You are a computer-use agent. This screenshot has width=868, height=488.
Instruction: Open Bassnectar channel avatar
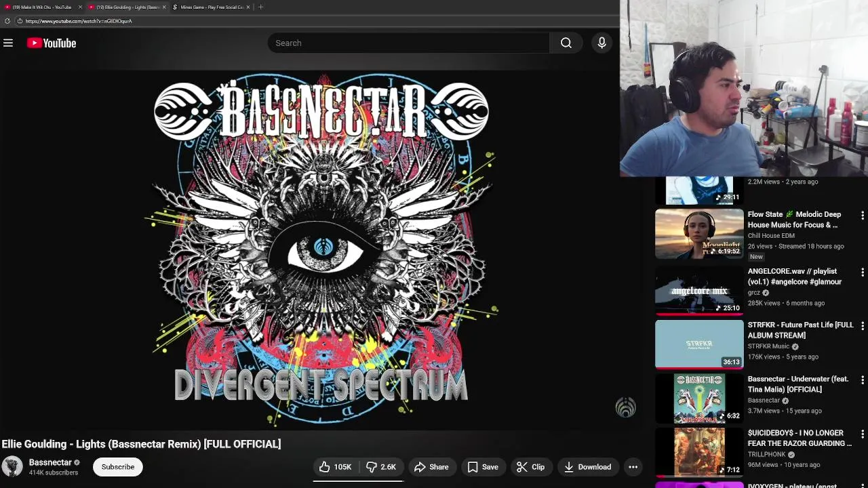pos(12,467)
